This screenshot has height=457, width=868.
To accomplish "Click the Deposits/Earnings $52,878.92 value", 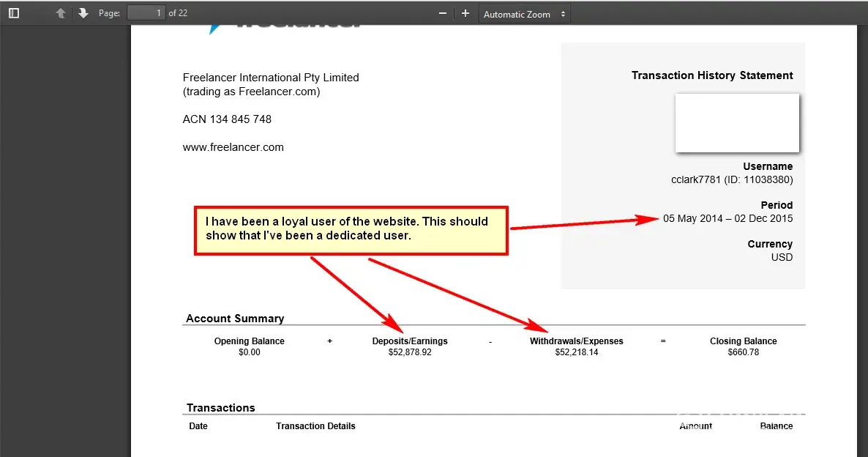I will point(410,352).
